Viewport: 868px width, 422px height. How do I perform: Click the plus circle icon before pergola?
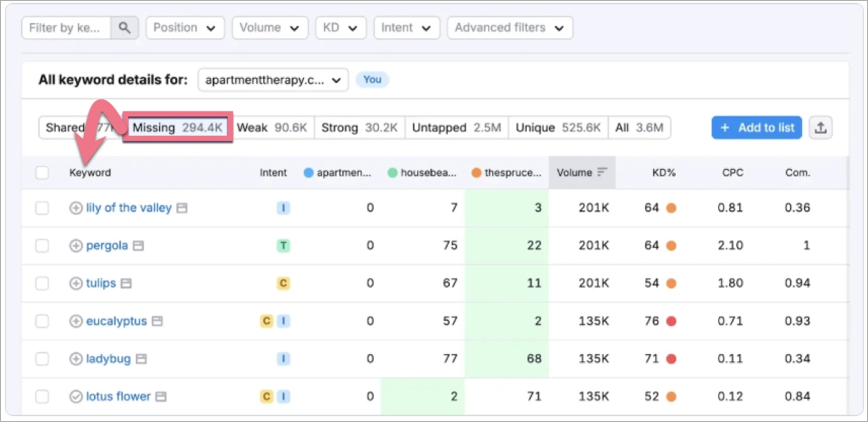77,245
